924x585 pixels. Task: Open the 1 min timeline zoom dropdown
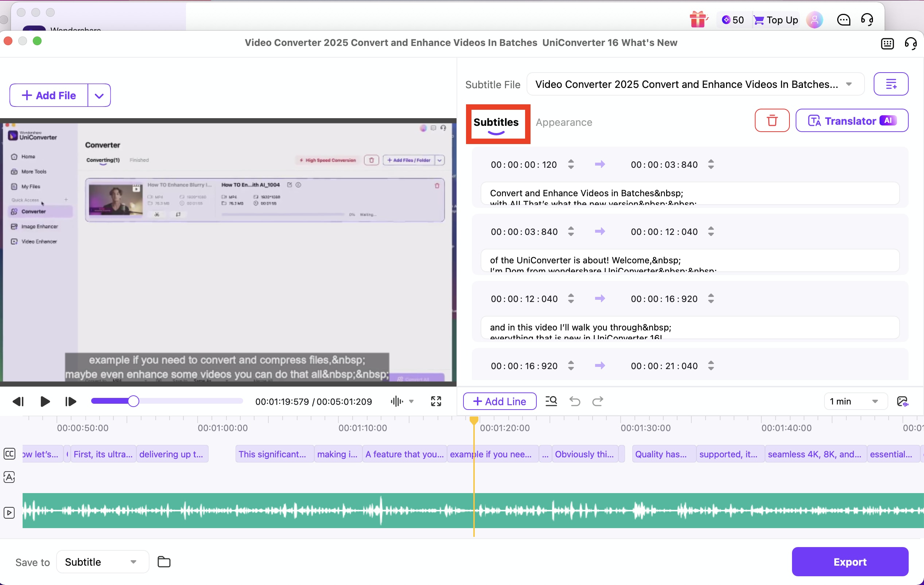855,401
